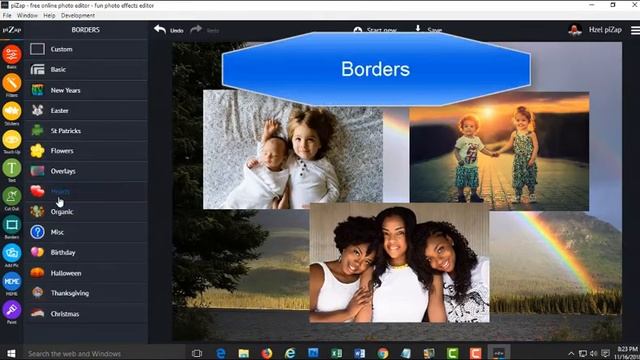This screenshot has width=640, height=360.
Task: Open the Stickers tool
Action: point(11,111)
